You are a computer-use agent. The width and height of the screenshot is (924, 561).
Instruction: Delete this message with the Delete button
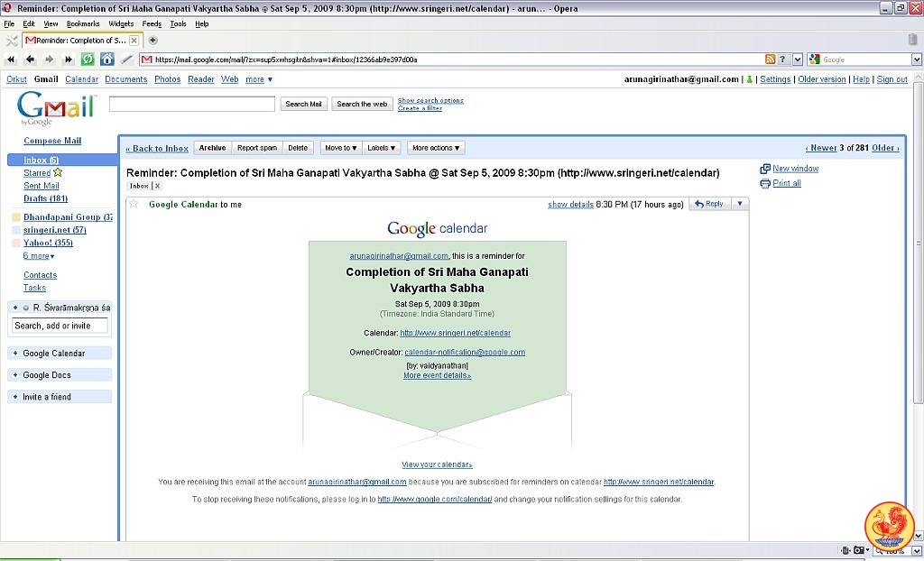pos(298,148)
